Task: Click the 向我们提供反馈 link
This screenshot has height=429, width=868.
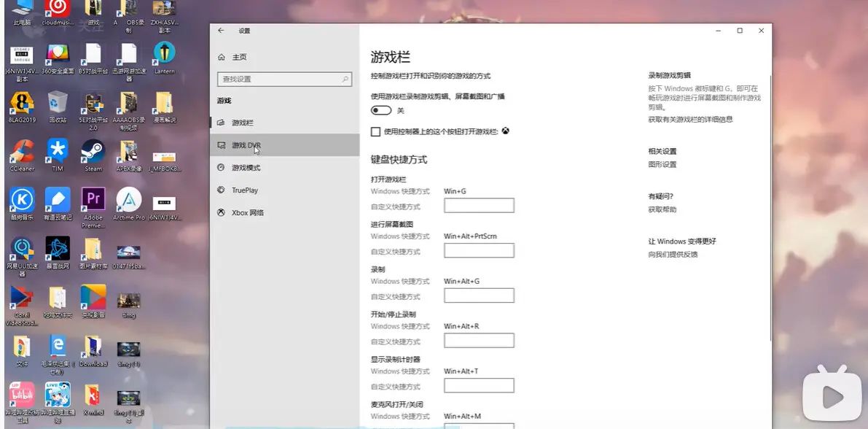Action: [673, 255]
